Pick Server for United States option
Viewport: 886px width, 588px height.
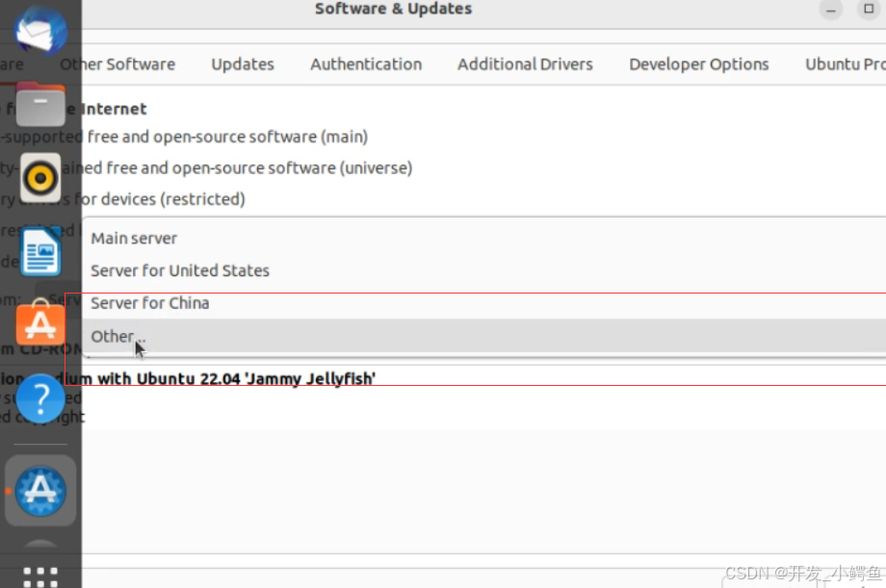[484, 270]
